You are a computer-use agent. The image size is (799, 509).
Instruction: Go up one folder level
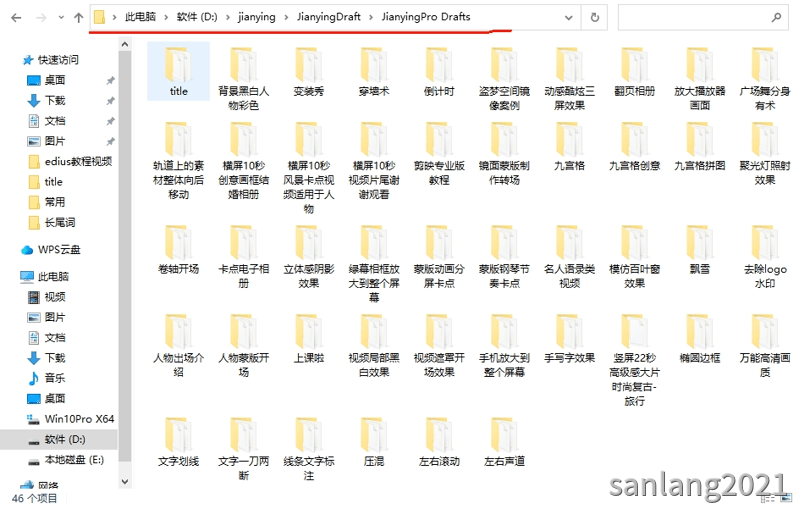tap(78, 18)
